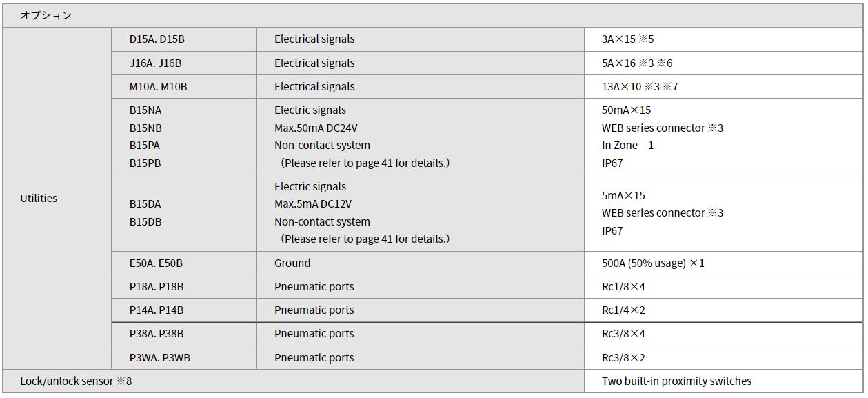This screenshot has height=398, width=868.
Task: Click the Max.50mA DC24V description text
Action: [316, 128]
